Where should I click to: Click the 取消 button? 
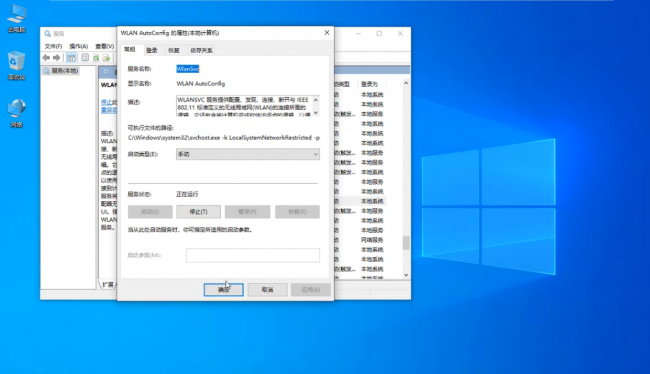coord(267,289)
